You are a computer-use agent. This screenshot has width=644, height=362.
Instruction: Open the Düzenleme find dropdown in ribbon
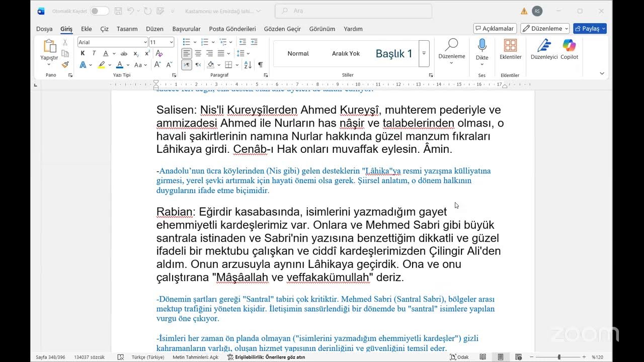click(452, 51)
